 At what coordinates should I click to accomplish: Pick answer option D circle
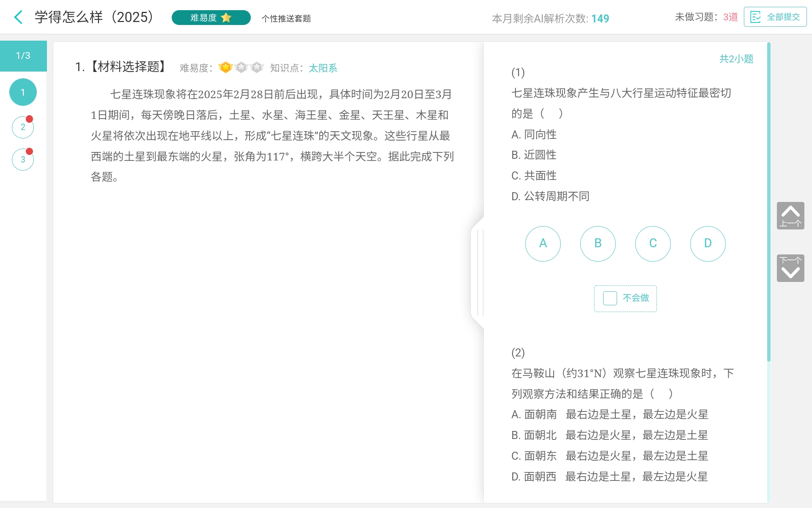(708, 243)
